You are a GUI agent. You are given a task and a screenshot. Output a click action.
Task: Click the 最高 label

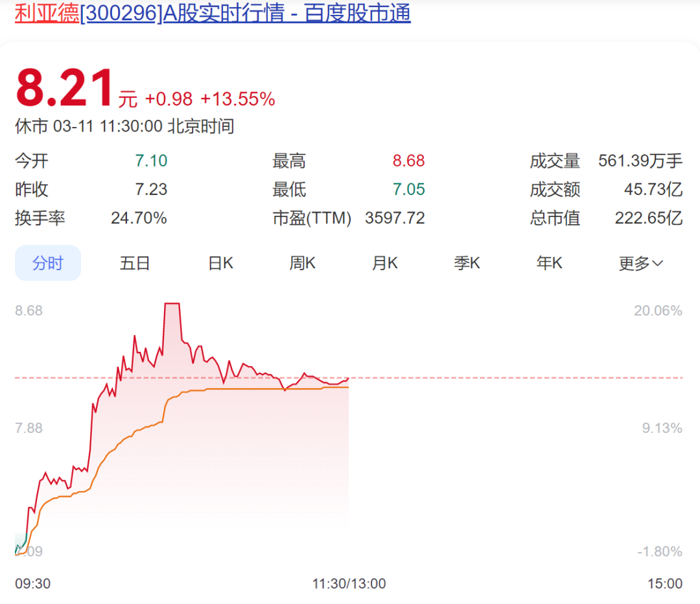coord(289,161)
